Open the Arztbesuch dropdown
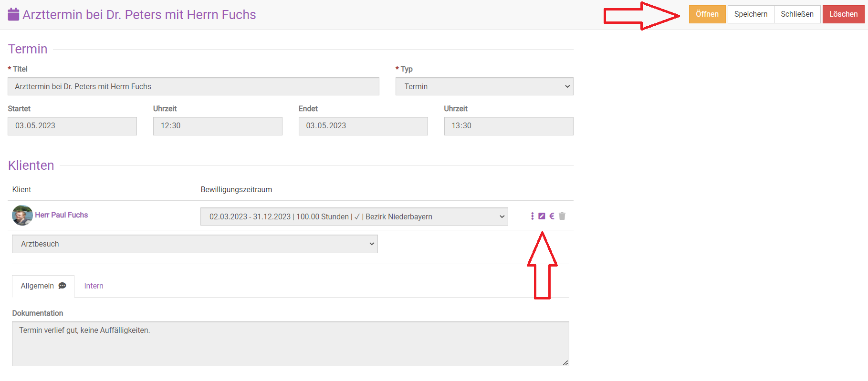Viewport: 868px width, 381px height. point(195,244)
